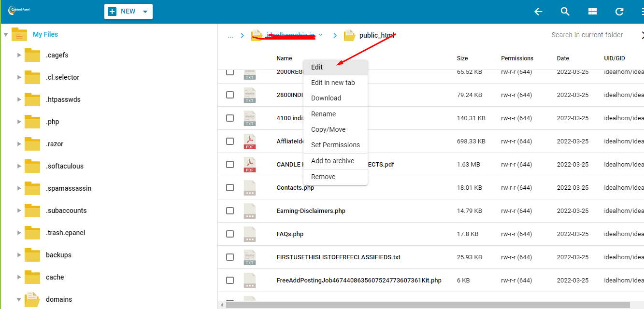Open the Earning-Disclaimers.php file name
Image resolution: width=644 pixels, height=309 pixels.
click(x=311, y=211)
